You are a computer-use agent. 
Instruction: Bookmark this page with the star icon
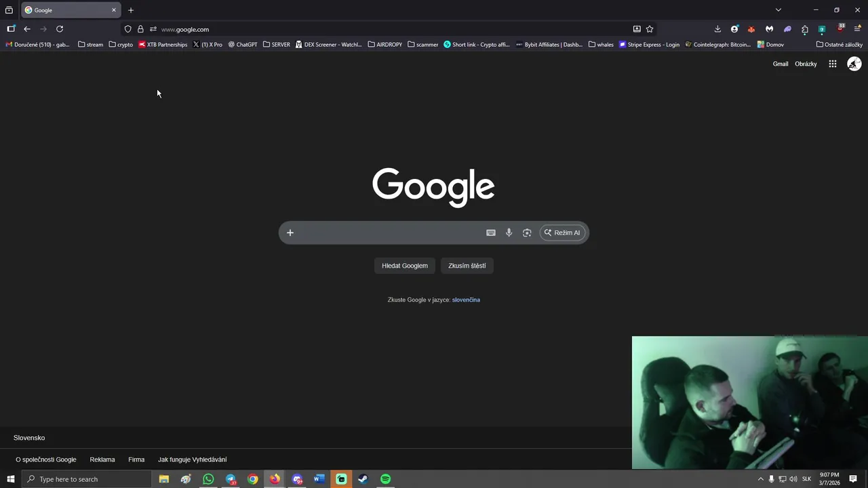coord(650,29)
